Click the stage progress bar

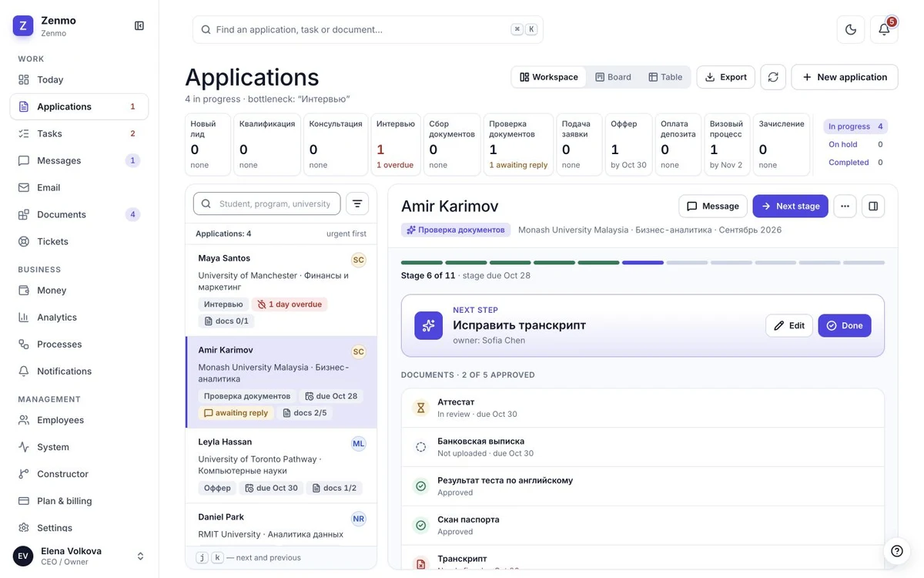[643, 263]
